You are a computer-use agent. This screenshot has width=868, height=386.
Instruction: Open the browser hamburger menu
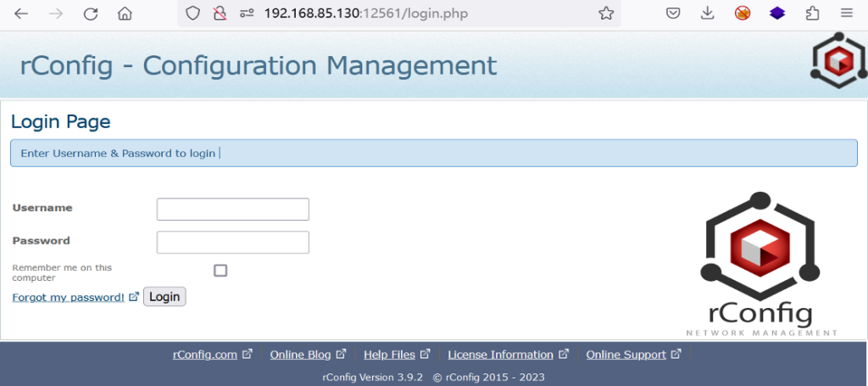click(x=847, y=14)
